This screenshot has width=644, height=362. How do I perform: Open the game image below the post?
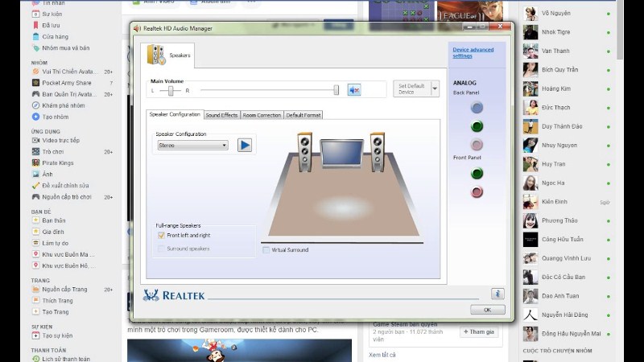(x=239, y=351)
